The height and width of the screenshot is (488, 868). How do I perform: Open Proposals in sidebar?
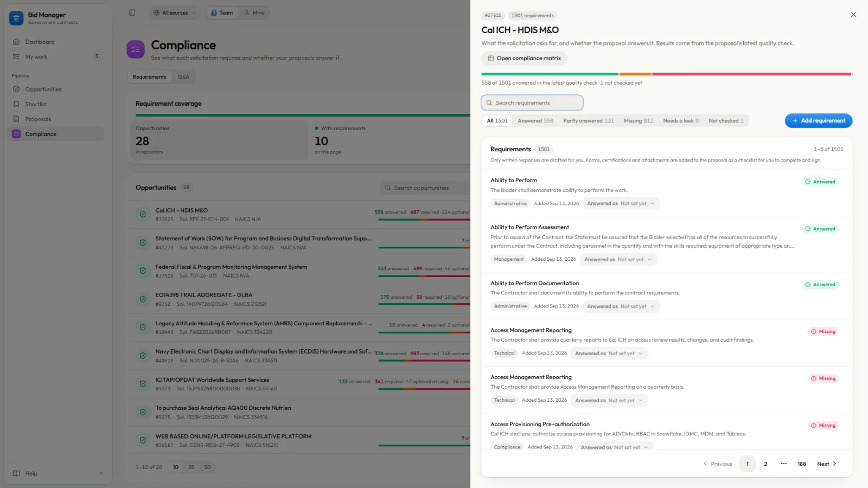click(x=56, y=119)
